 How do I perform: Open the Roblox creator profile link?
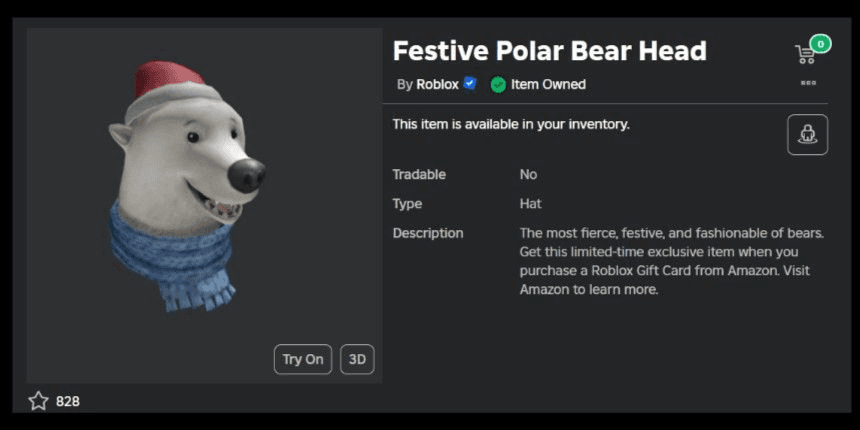[437, 84]
